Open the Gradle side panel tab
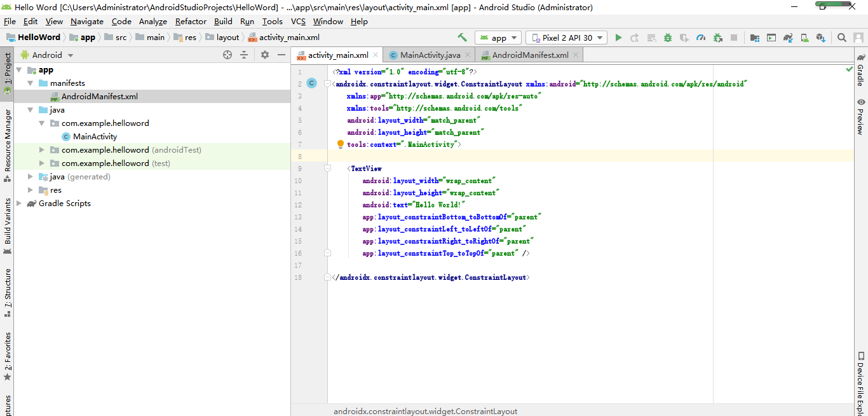Screen dimensions: 868x416 coord(860,69)
